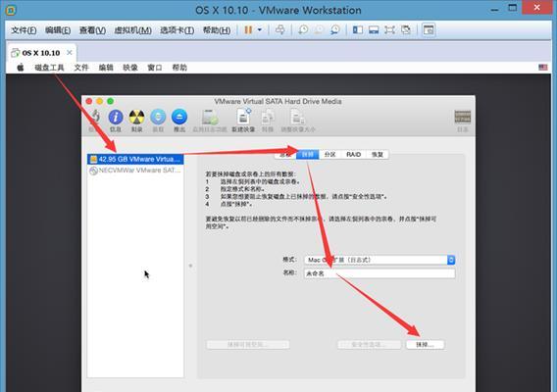
Task: Click the Send Ctrl+Alt+Del icon in VMware toolbar
Action: pos(279,30)
